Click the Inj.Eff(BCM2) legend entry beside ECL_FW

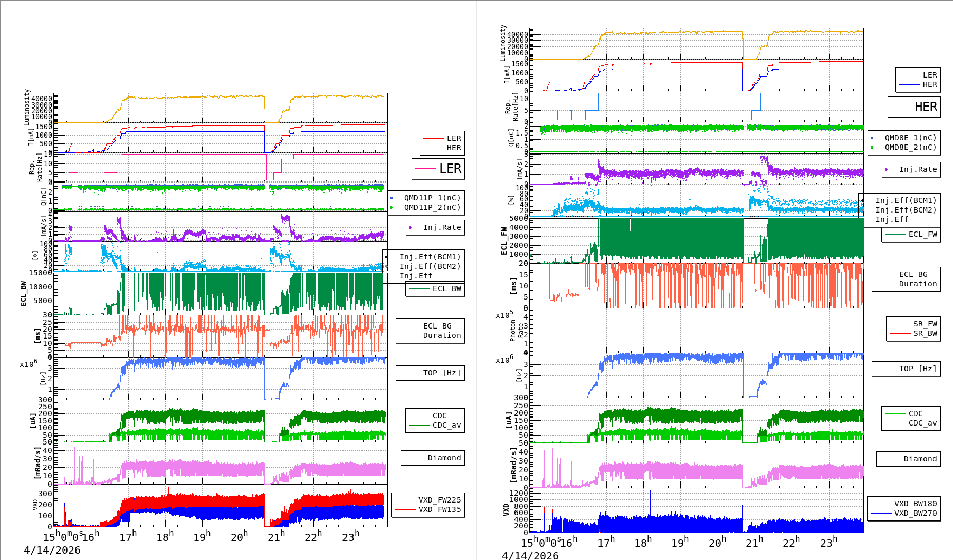coord(906,210)
